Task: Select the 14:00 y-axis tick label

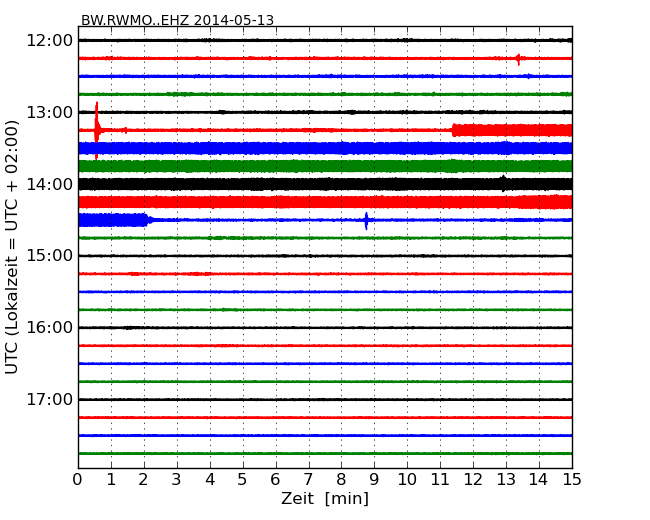Action: (x=50, y=184)
